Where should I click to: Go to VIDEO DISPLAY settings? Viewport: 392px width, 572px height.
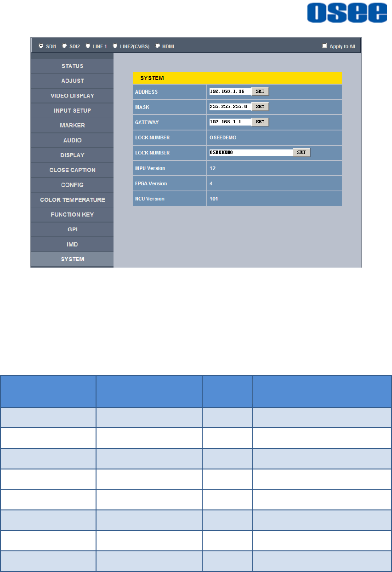[72, 96]
